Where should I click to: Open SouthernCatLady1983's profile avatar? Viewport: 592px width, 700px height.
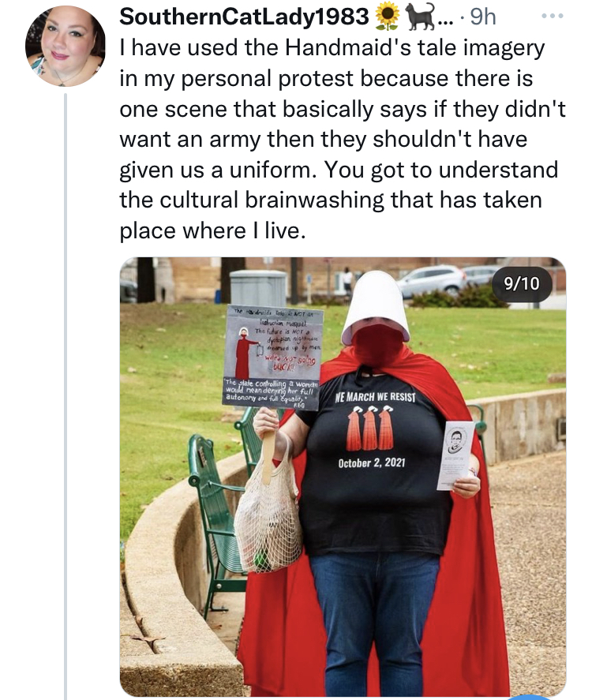(x=66, y=46)
